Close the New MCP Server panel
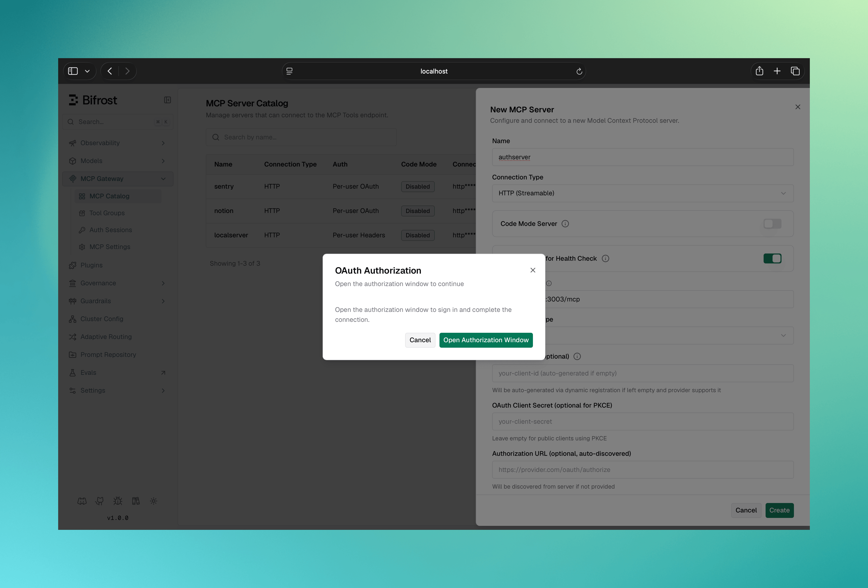The height and width of the screenshot is (588, 868). click(798, 107)
